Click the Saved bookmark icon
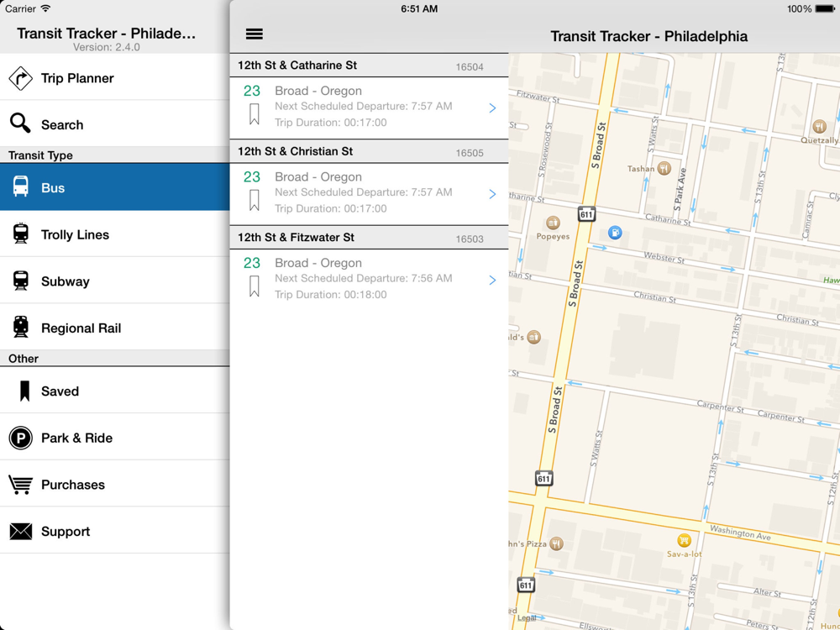The image size is (840, 630). (24, 391)
